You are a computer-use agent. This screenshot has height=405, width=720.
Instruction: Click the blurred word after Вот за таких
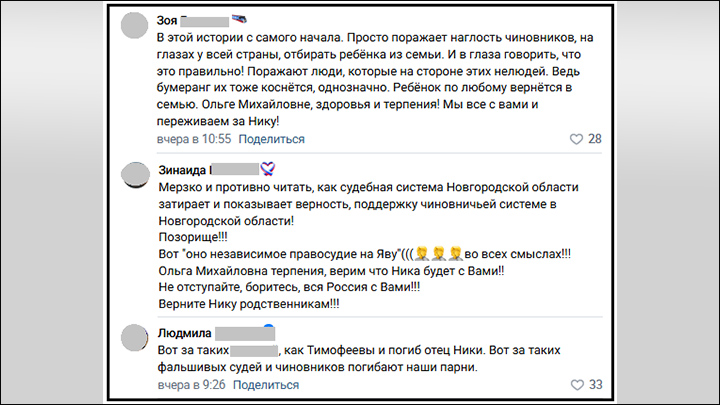(x=254, y=351)
